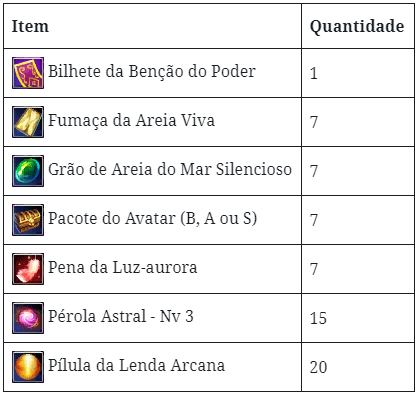The image size is (417, 397).
Task: Click the Fumaça da Areia Viva label
Action: coord(131,120)
